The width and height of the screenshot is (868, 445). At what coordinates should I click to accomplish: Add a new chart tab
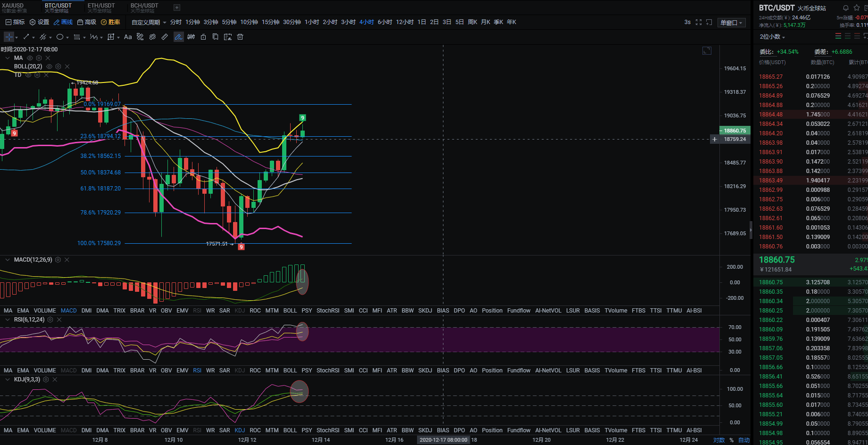[177, 8]
